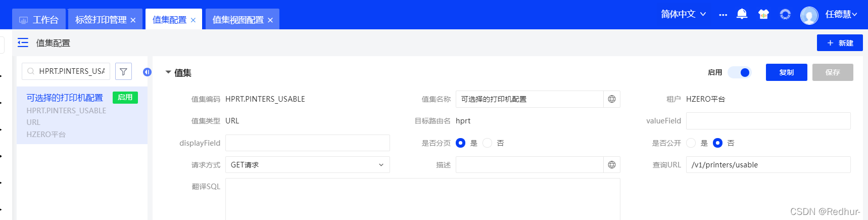Switch to the 工作台 tab
The height and width of the screenshot is (220, 868).
39,19
